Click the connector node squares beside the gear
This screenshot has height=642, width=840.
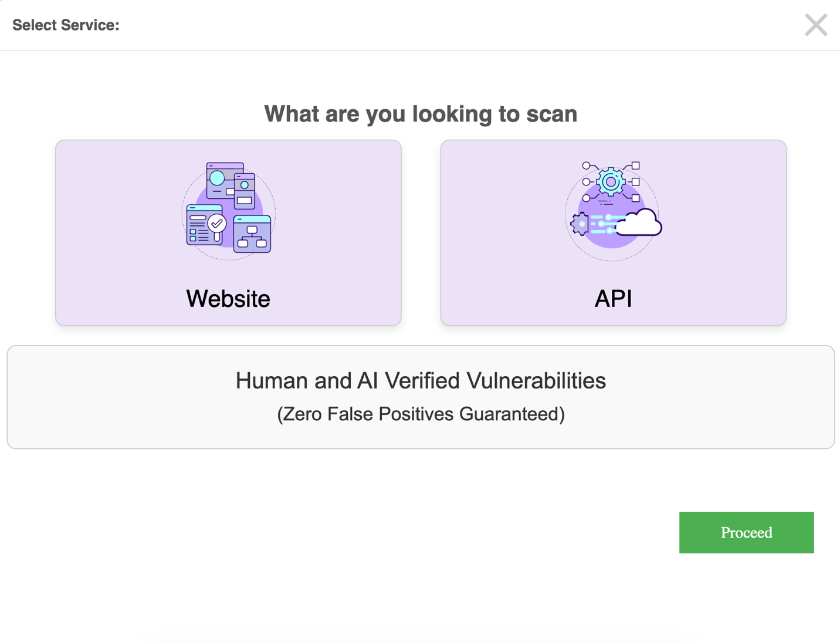[x=635, y=182]
